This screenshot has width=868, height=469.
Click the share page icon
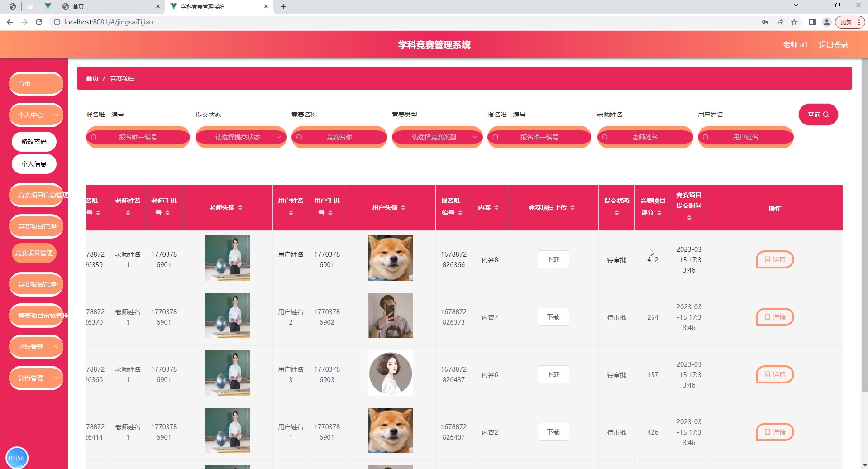pyautogui.click(x=780, y=22)
